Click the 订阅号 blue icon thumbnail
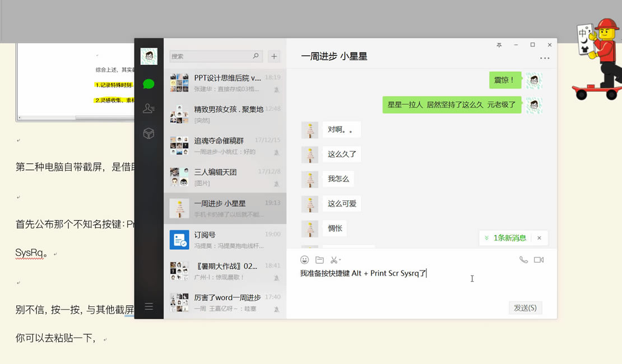Screen dimensions: 622x364 coord(179,240)
